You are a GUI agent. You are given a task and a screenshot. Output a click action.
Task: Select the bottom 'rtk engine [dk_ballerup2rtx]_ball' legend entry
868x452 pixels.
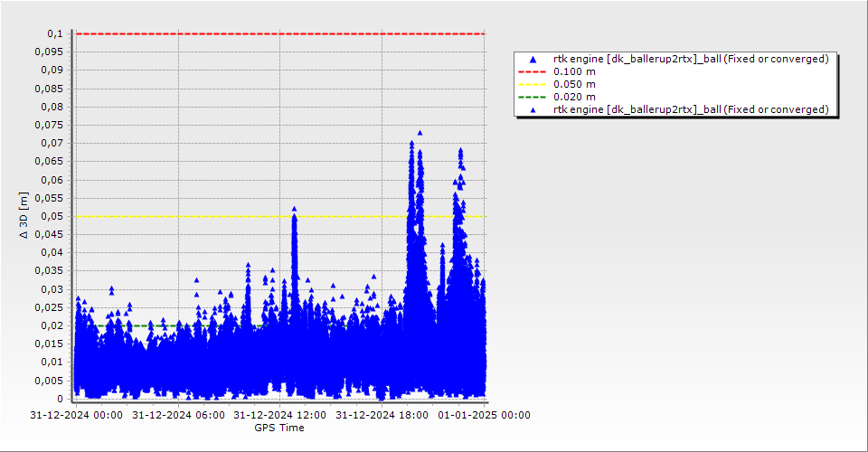pyautogui.click(x=691, y=109)
